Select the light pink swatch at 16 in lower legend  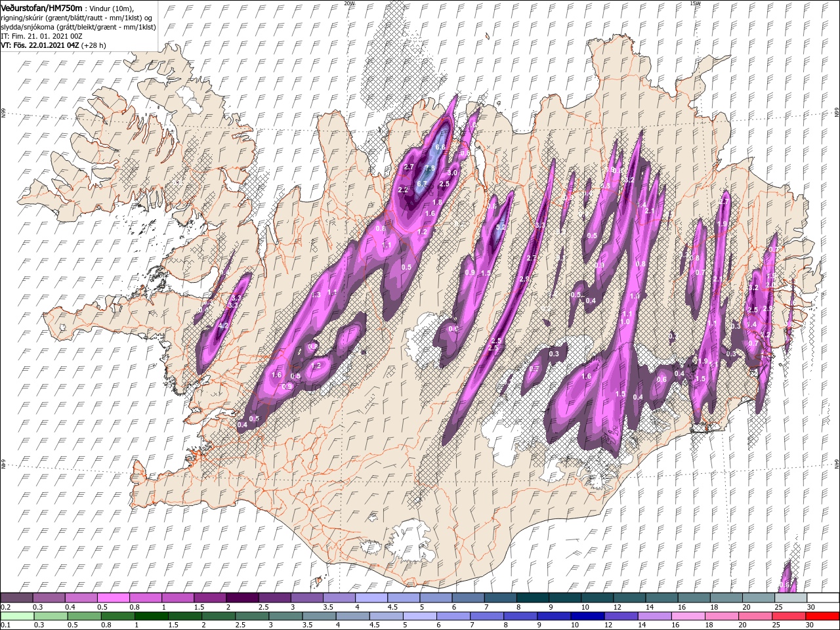click(688, 616)
